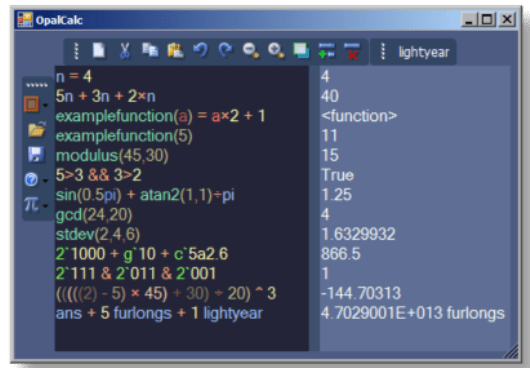The height and width of the screenshot is (368, 530).
Task: Click the lightyear toolbar grip handle
Action: click(383, 51)
